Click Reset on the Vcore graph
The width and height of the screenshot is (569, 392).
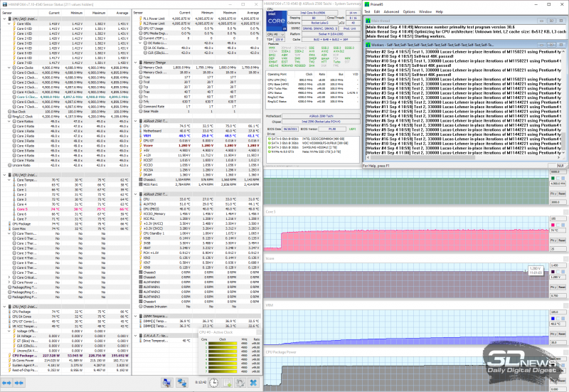pyautogui.click(x=562, y=287)
